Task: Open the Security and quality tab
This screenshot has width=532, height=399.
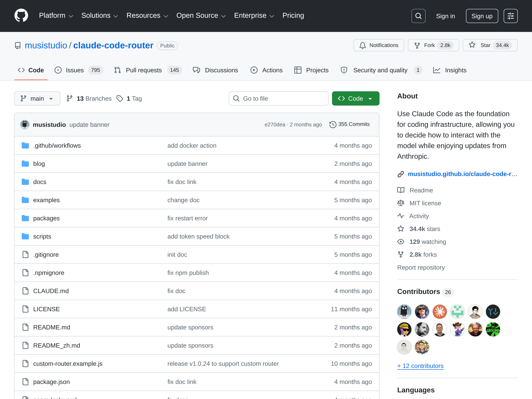Action: [381, 70]
